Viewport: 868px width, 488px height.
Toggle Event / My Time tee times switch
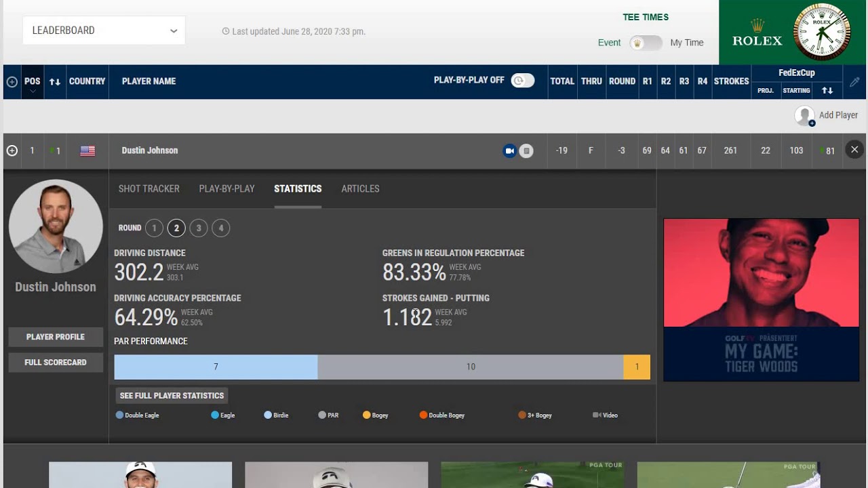(646, 43)
